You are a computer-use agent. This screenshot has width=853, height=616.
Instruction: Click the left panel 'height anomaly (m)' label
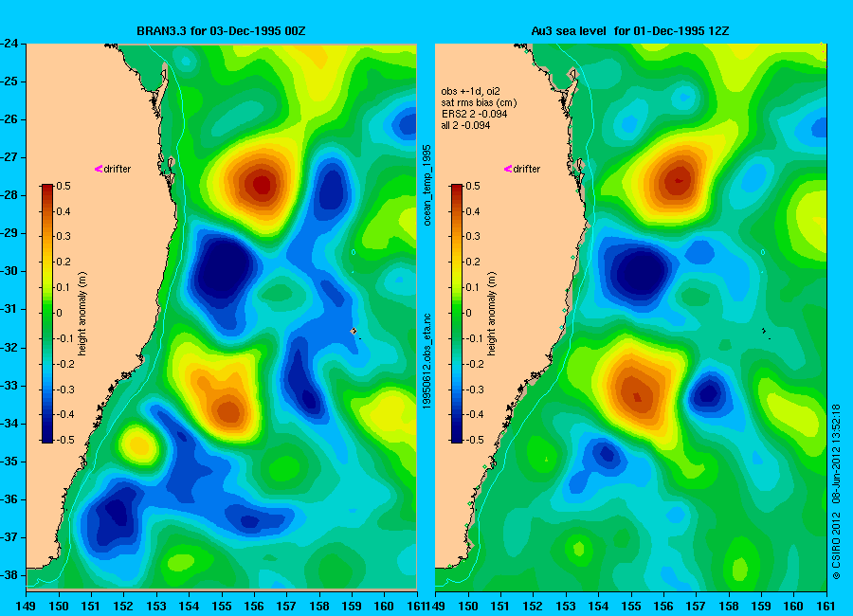pos(82,314)
